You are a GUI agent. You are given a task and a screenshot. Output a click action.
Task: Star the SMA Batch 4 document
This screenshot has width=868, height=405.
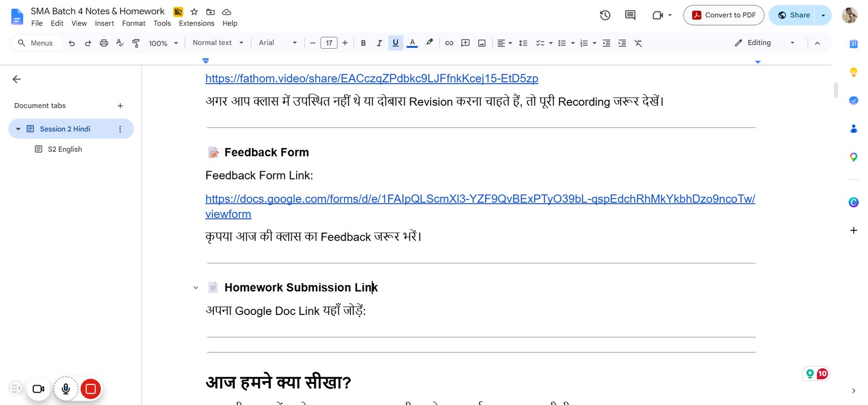(x=194, y=11)
